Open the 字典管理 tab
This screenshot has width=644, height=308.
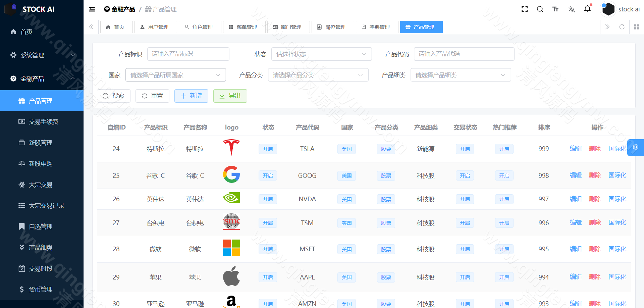[x=377, y=27]
